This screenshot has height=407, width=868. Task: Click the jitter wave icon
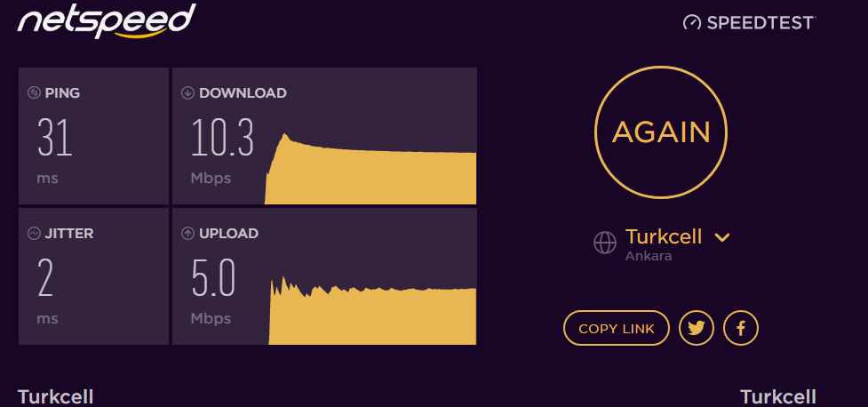coord(34,234)
